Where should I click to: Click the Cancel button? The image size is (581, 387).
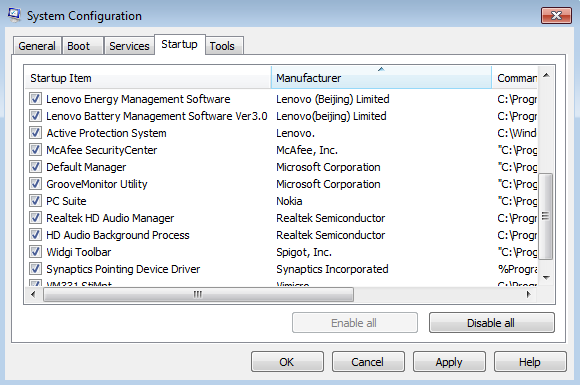(368, 362)
